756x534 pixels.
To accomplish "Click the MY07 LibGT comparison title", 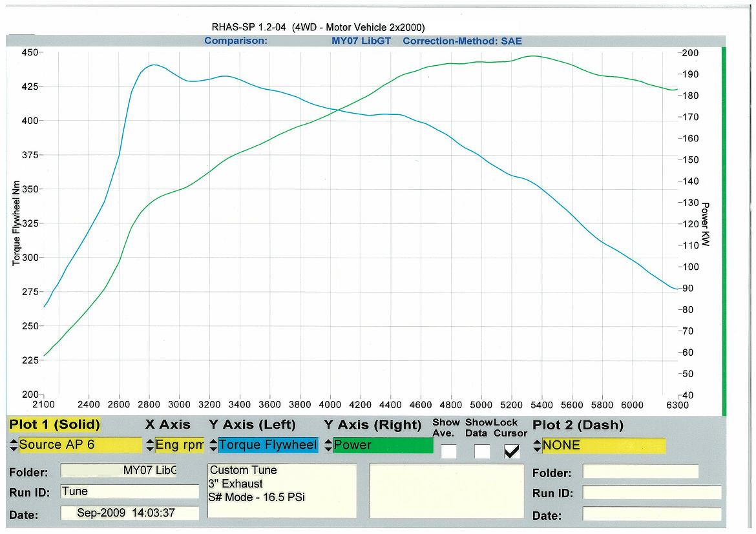I will pos(361,41).
